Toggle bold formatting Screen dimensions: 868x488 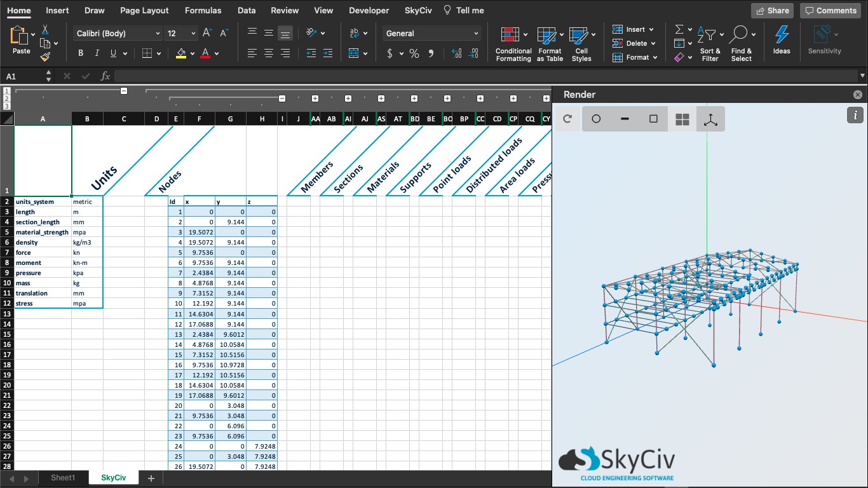pos(81,53)
